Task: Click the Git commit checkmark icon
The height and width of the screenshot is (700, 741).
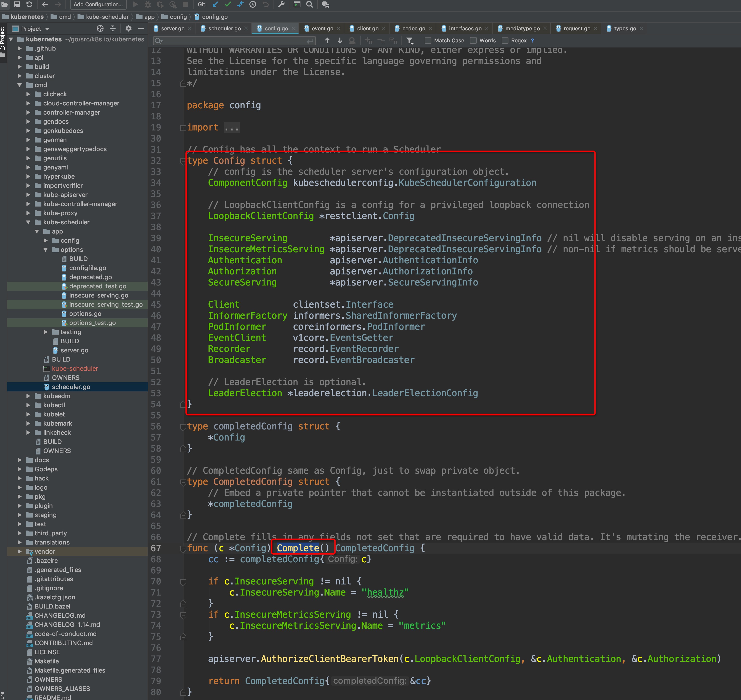Action: tap(227, 5)
